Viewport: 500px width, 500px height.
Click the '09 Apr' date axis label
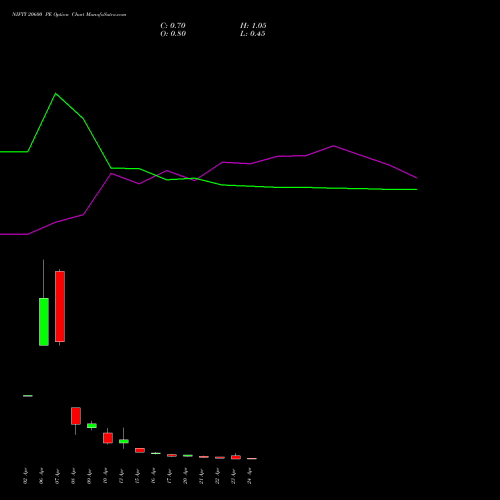[89, 476]
